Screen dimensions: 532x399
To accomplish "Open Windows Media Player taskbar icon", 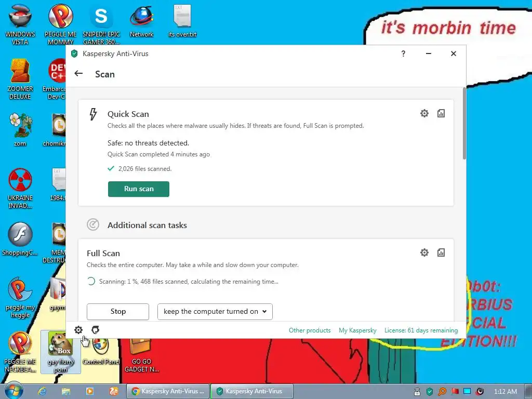I will (89, 391).
